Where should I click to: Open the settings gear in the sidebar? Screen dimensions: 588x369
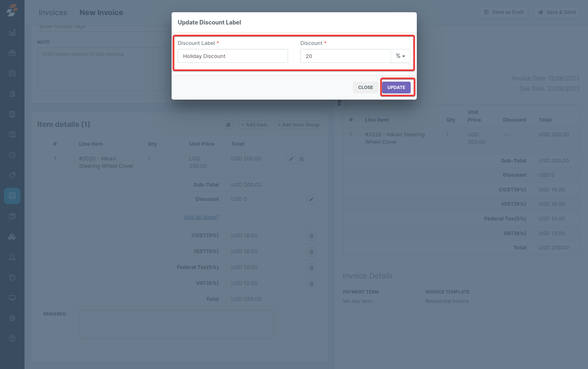pos(12,318)
